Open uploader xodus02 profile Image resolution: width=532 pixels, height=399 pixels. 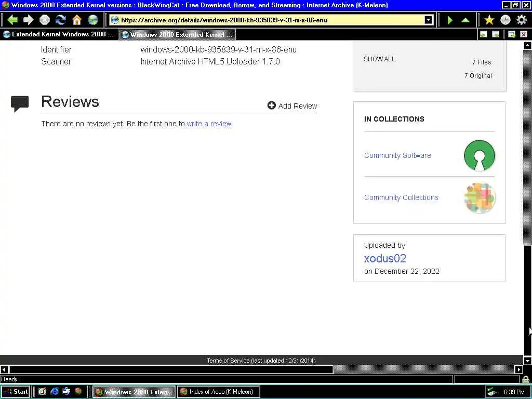pyautogui.click(x=385, y=259)
